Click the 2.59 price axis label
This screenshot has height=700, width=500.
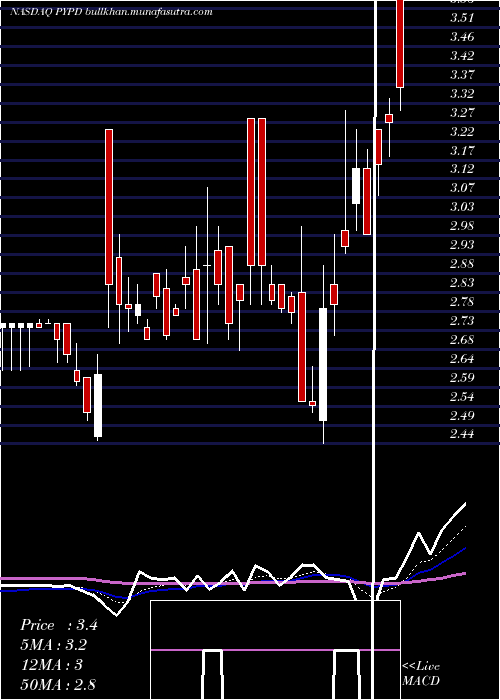pyautogui.click(x=461, y=378)
